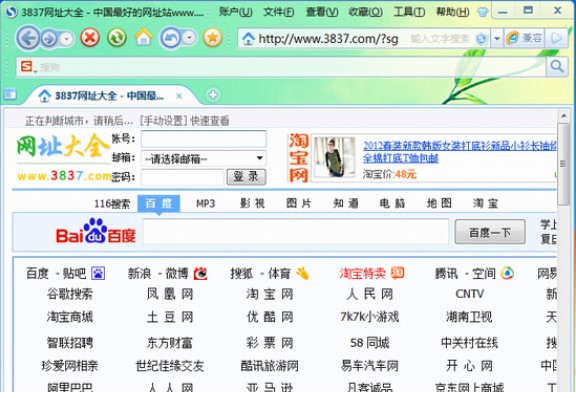Click the scrollbar up arrow
Screen dimensions: 576x398
tap(564, 116)
